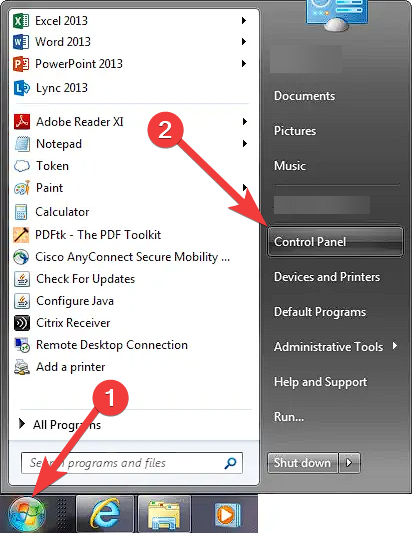Click the Cisco AnyConnect globe icon

pos(21,257)
